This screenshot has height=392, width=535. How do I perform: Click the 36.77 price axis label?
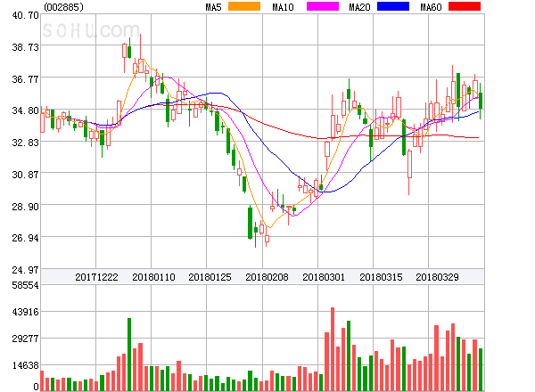pos(25,79)
